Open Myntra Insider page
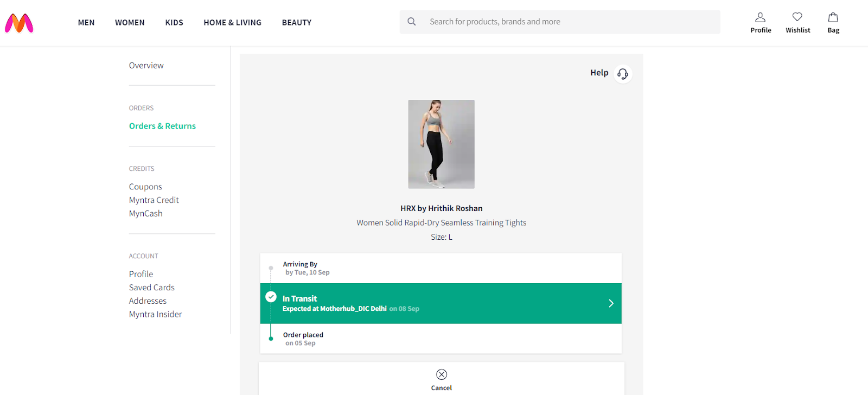The width and height of the screenshot is (868, 395). [x=155, y=314]
